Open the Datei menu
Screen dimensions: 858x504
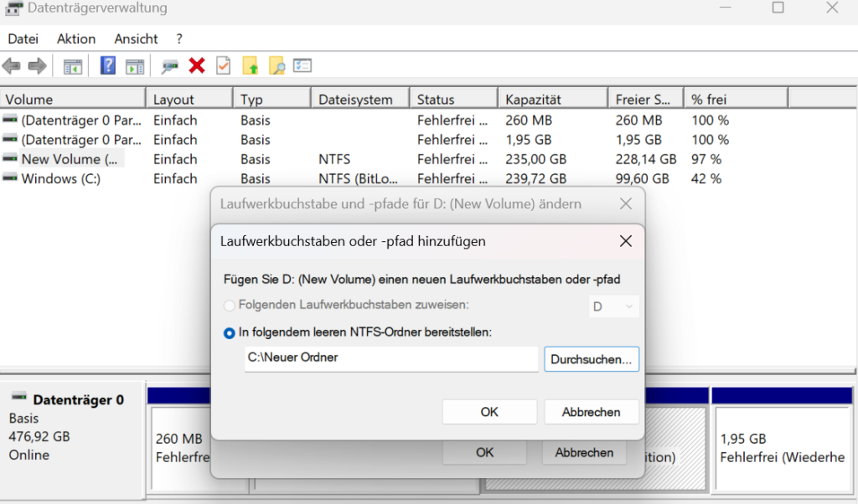click(23, 39)
